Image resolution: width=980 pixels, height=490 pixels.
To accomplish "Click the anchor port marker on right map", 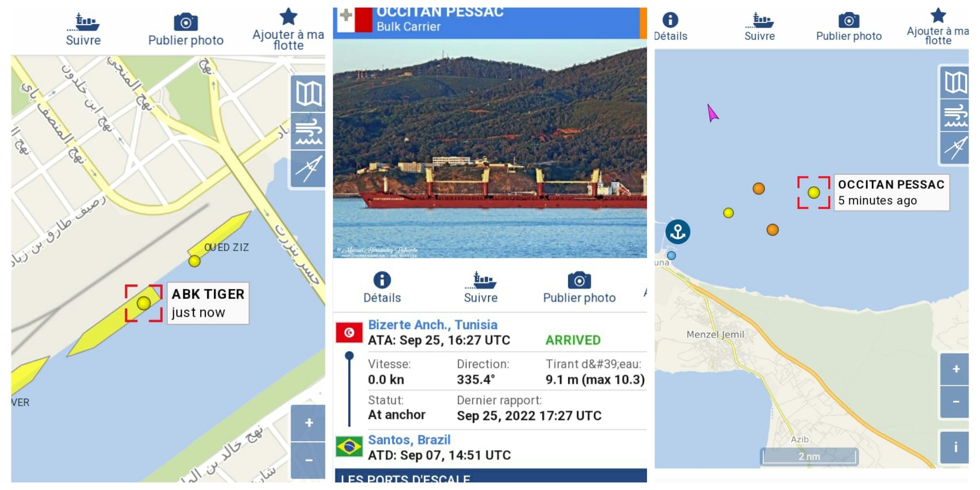I will tap(678, 232).
